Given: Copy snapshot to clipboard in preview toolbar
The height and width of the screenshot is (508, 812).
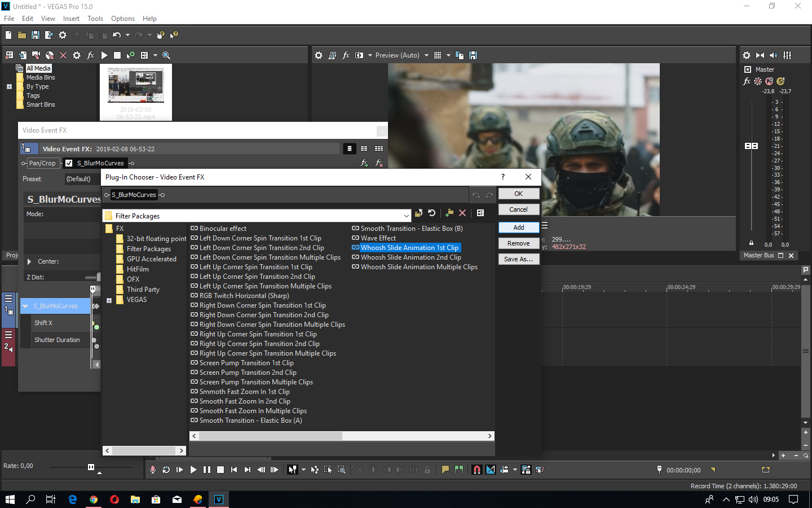Looking at the screenshot, I should (460, 55).
